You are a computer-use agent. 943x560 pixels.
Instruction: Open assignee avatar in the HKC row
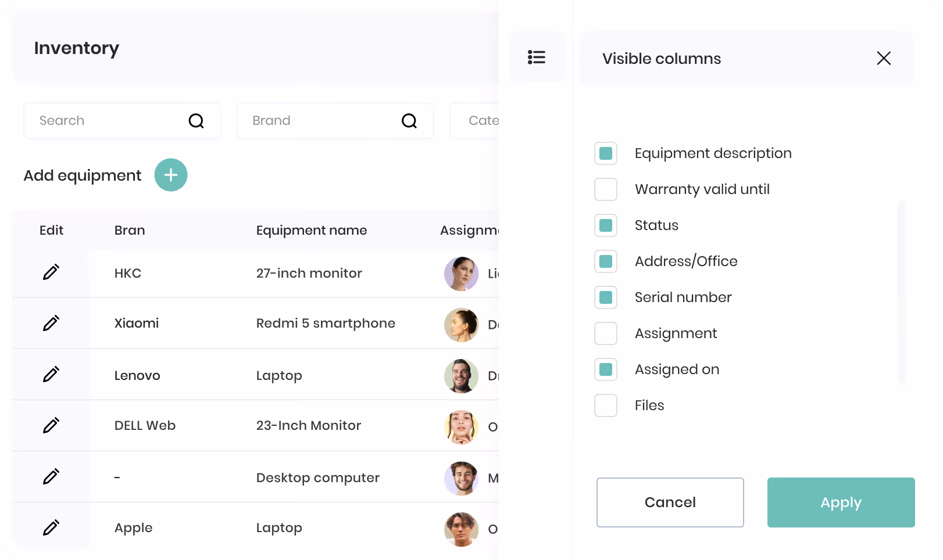(461, 274)
